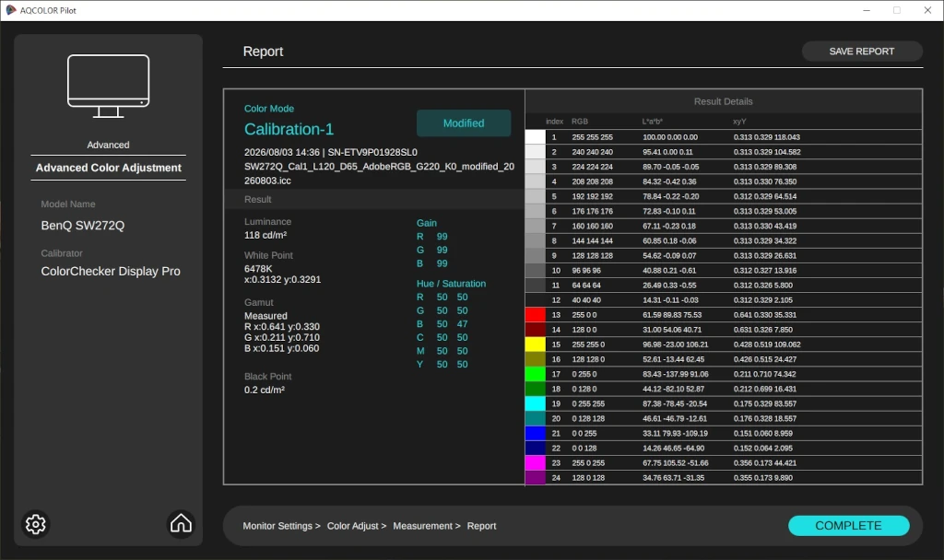The height and width of the screenshot is (560, 944).
Task: Click row 12 RGB value 40 40 40
Action: [585, 300]
